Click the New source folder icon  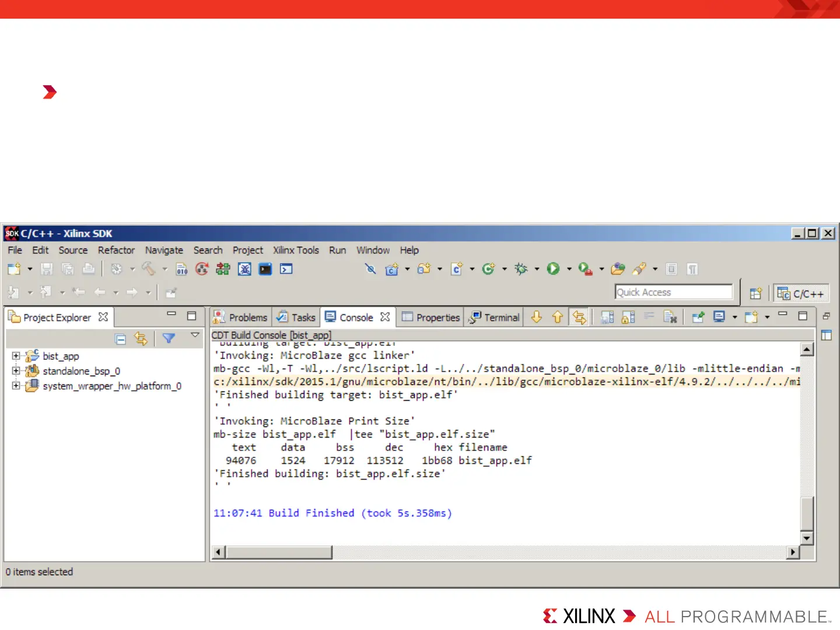(x=424, y=269)
